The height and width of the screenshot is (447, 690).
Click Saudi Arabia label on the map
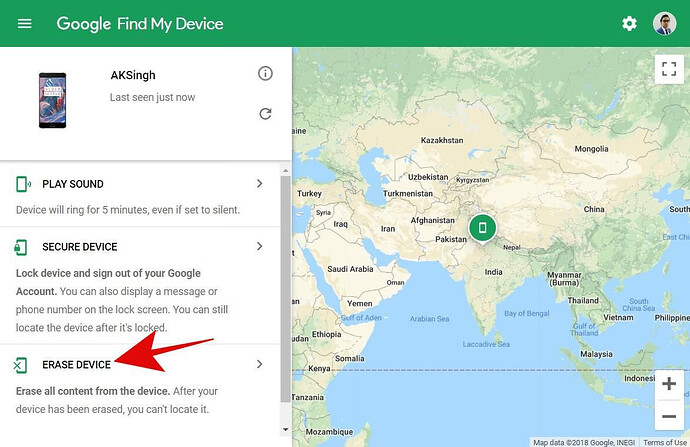(350, 269)
